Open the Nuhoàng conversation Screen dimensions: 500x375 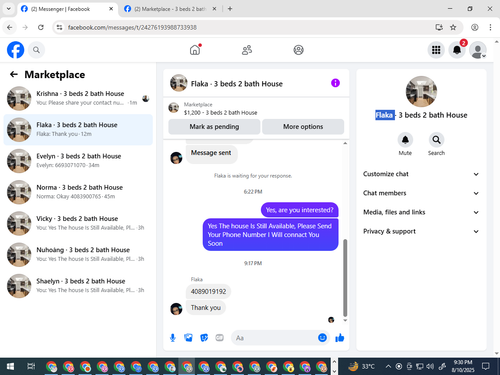[78, 255]
